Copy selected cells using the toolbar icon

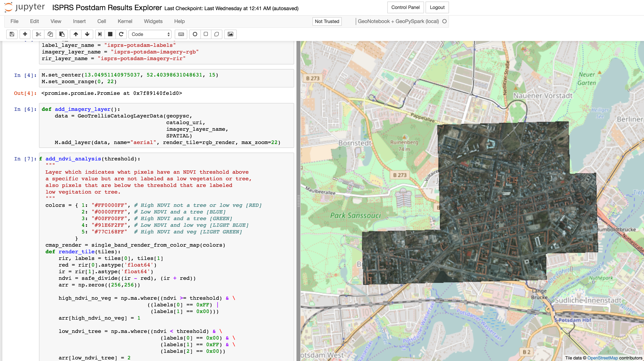coord(50,34)
